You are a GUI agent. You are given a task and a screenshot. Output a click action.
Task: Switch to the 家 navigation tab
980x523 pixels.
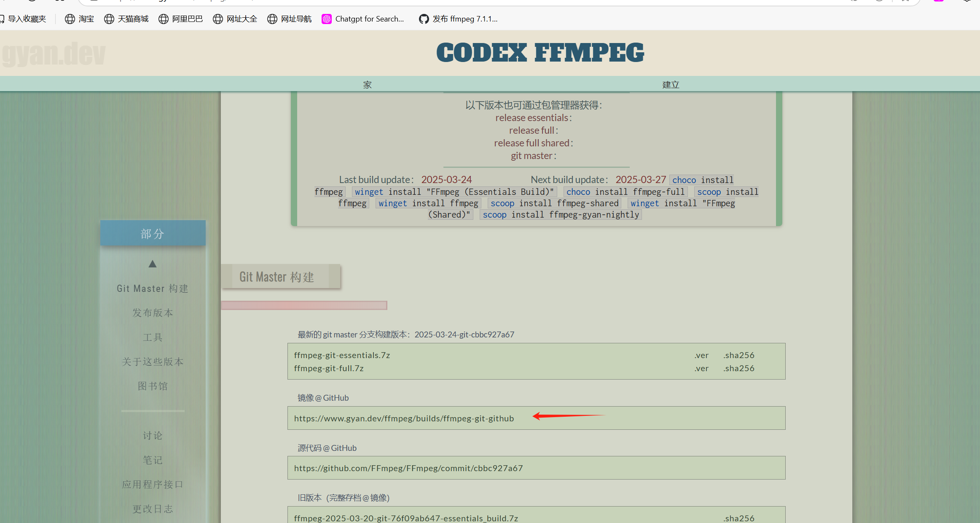point(367,84)
